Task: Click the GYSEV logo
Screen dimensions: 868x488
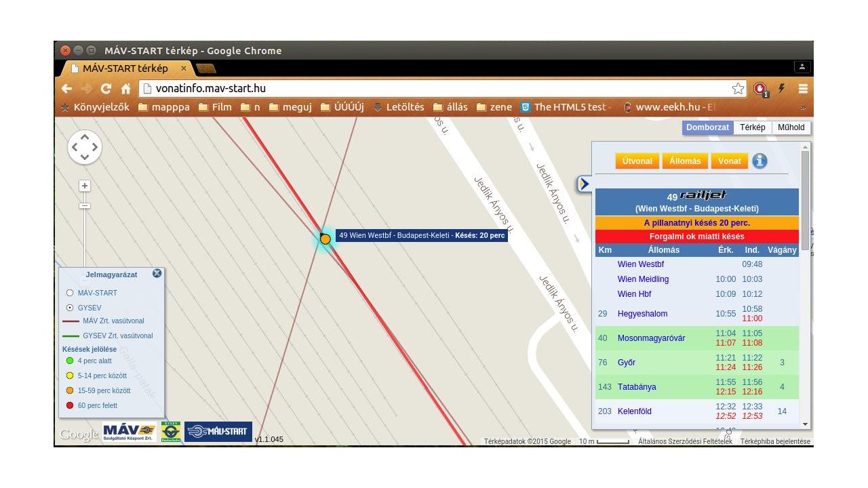Action: click(171, 432)
